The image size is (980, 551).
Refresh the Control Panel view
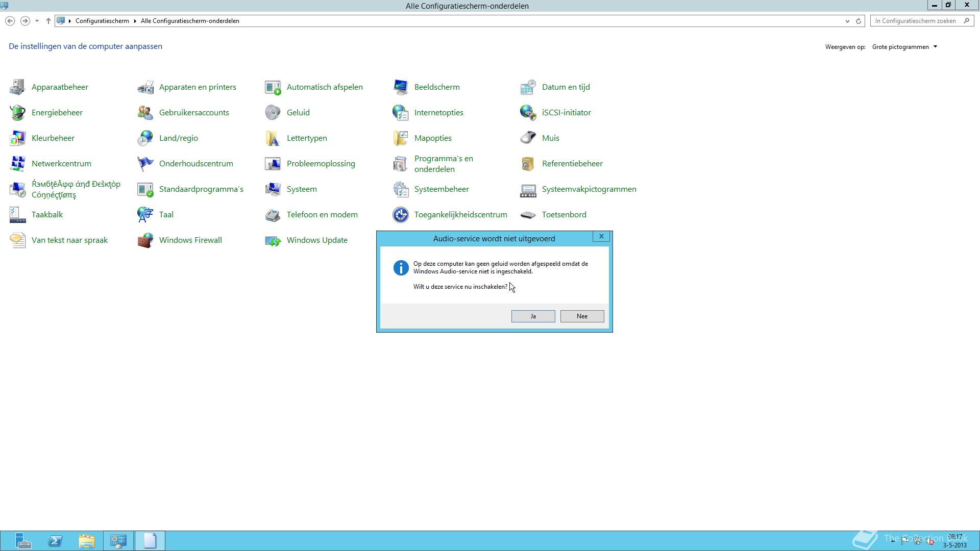[x=858, y=21]
